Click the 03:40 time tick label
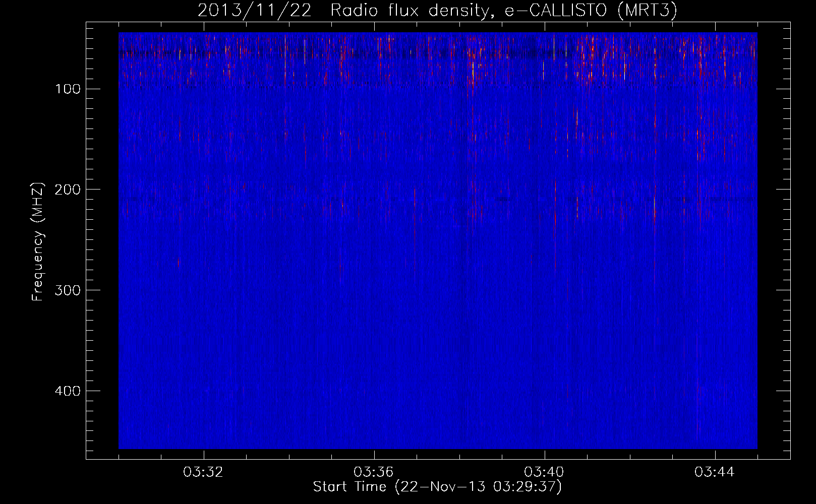 tap(544, 472)
